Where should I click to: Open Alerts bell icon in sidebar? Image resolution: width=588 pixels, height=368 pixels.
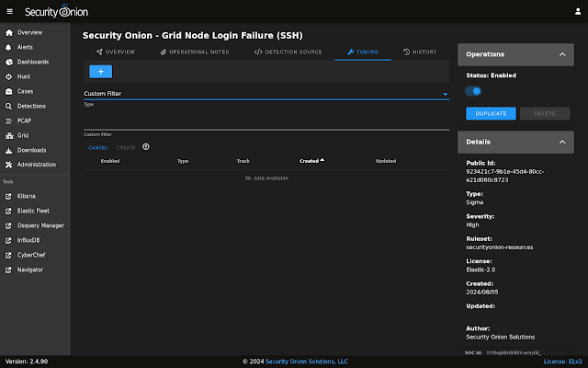pyautogui.click(x=8, y=47)
